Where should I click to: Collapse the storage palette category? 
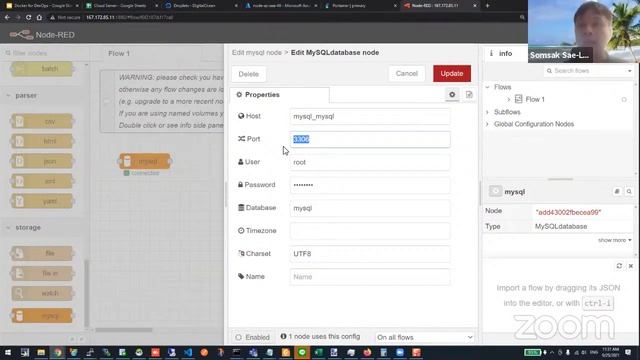click(x=28, y=227)
